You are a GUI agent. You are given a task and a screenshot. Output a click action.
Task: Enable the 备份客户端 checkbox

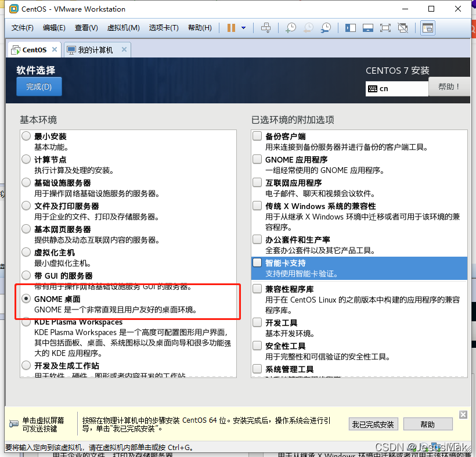tap(257, 136)
